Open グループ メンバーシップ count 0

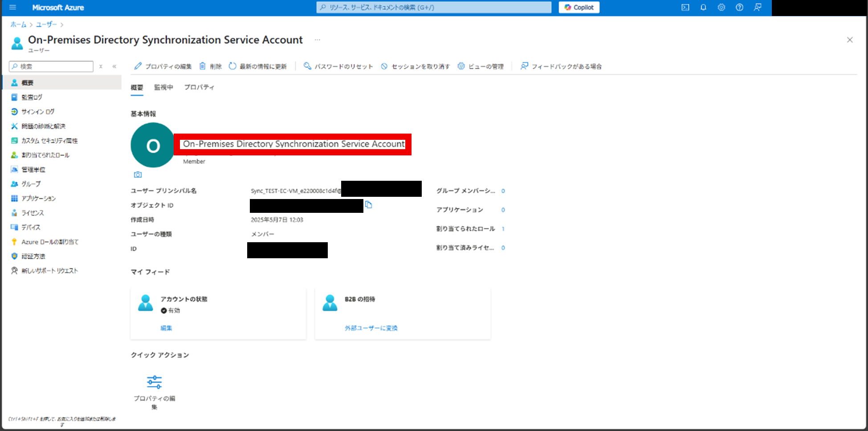pos(503,191)
